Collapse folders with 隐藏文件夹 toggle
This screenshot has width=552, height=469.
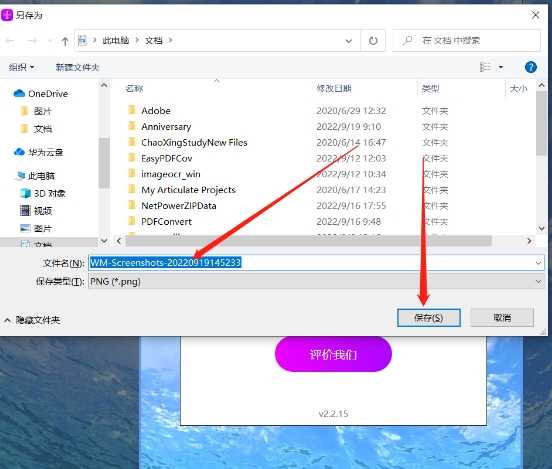(32, 320)
